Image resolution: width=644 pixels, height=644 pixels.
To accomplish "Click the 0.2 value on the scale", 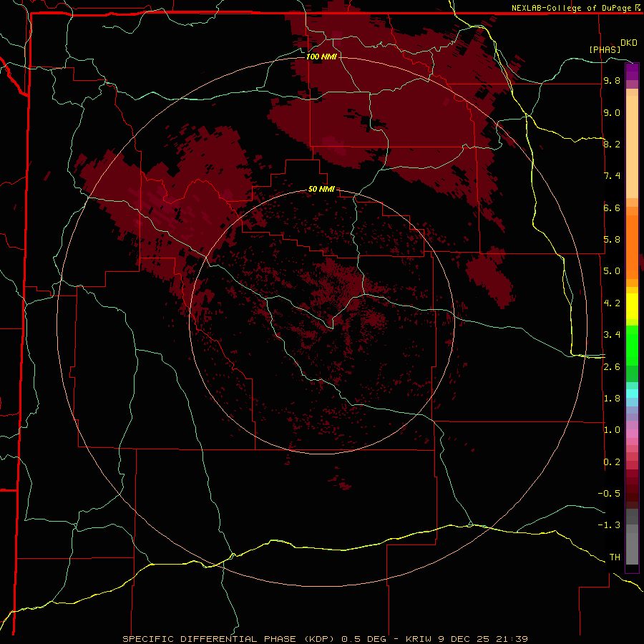I will point(612,462).
